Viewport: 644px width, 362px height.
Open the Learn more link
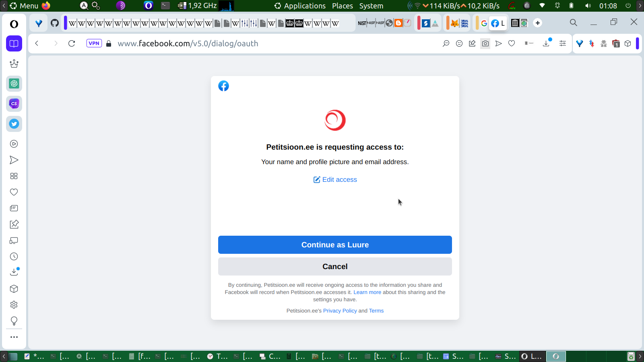[367, 292]
